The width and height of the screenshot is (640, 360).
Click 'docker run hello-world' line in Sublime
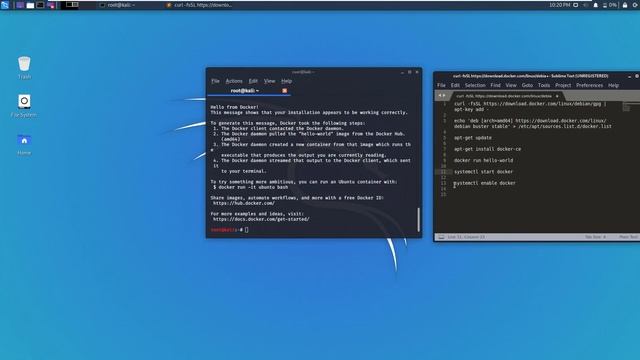click(x=483, y=160)
